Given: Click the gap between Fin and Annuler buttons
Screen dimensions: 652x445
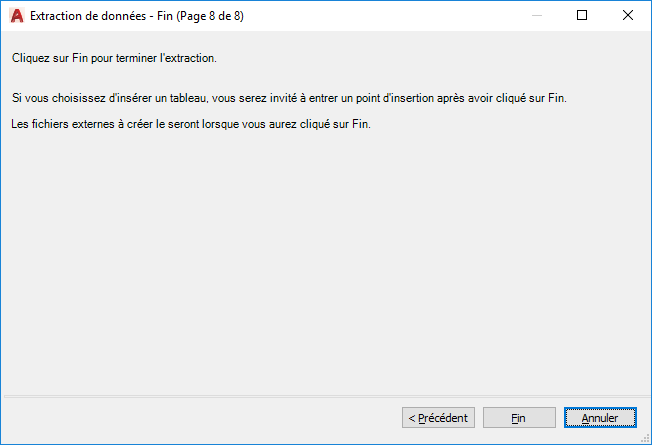Looking at the screenshot, I should pos(560,417).
